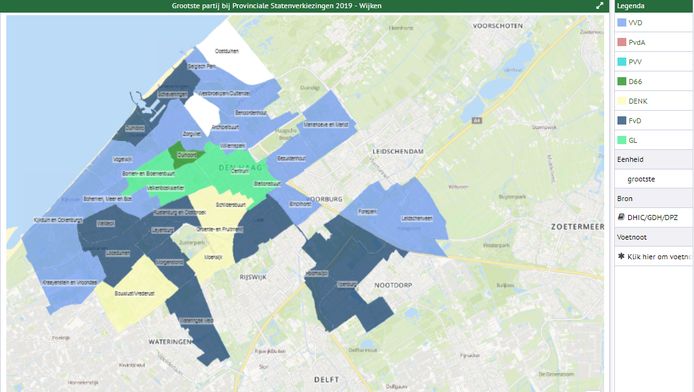Click the Legenda panel header
Image resolution: width=694 pixels, height=392 pixels.
[653, 6]
